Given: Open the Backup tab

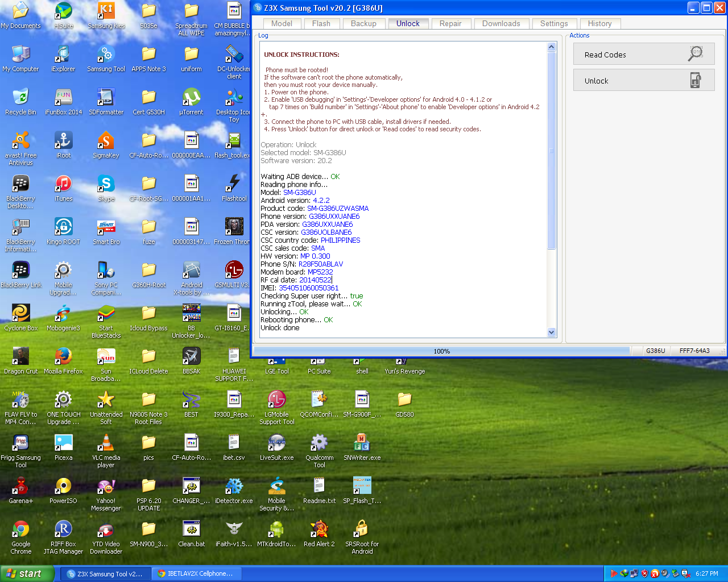Looking at the screenshot, I should point(363,23).
